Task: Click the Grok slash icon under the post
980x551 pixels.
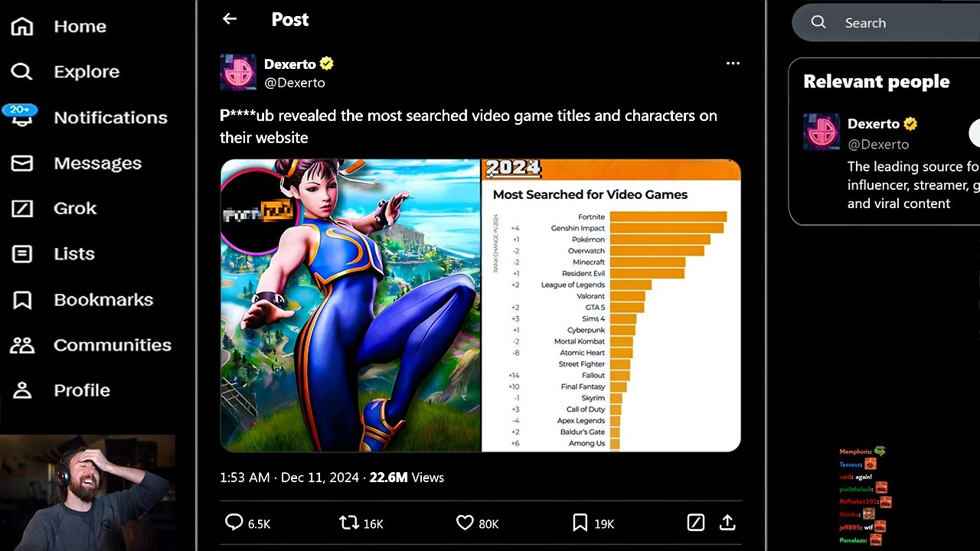Action: [695, 523]
